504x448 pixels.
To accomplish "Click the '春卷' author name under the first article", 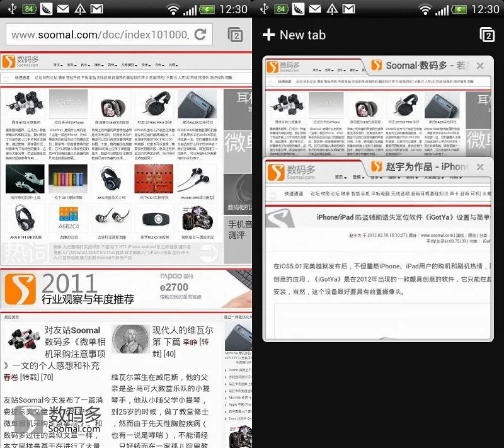I will pos(11,377).
